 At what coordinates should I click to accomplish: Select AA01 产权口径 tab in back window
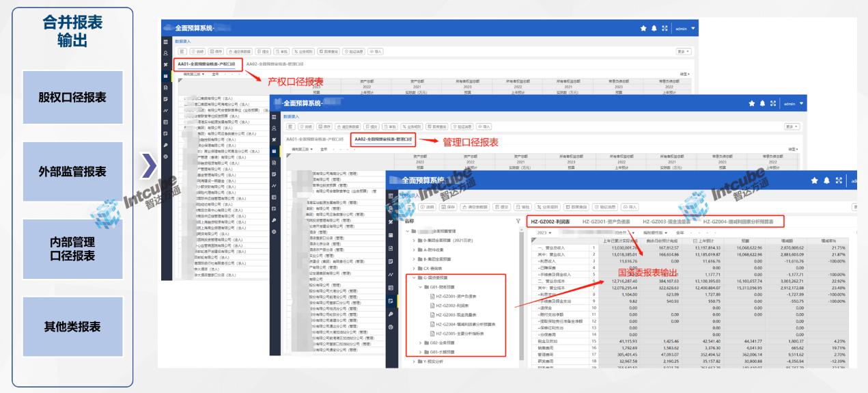pos(206,64)
